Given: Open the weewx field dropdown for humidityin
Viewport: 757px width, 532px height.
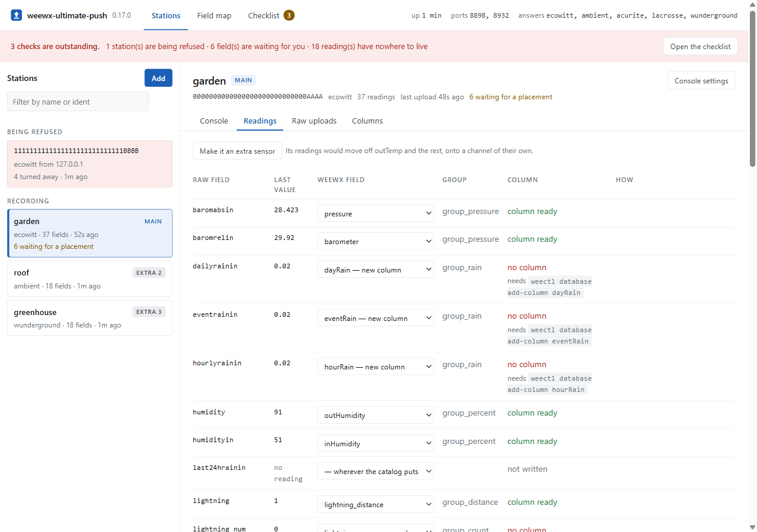Looking at the screenshot, I should coord(376,443).
